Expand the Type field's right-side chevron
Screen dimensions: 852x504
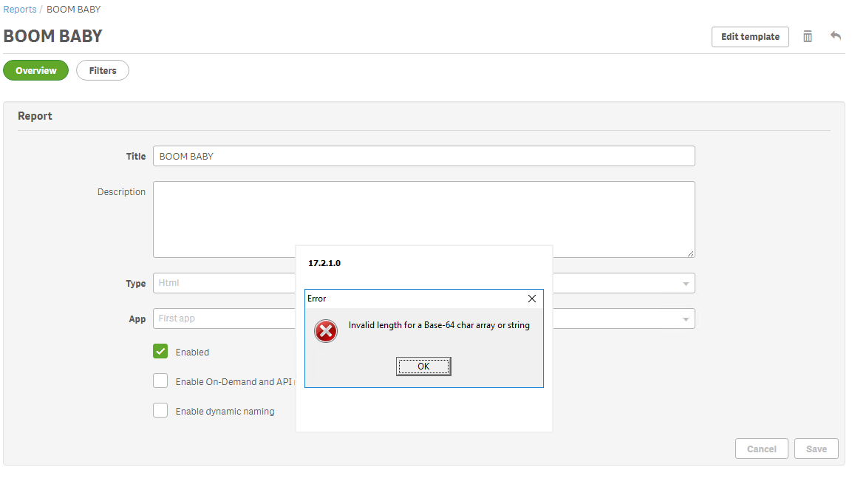coord(686,283)
